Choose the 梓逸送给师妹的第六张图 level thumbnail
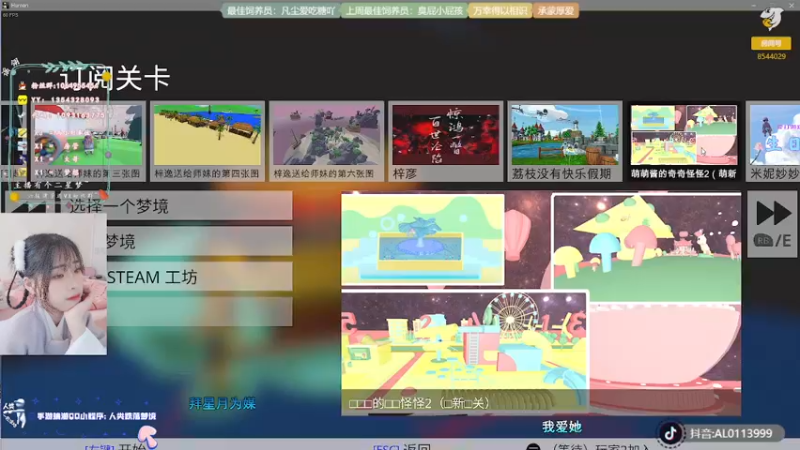 pos(327,141)
